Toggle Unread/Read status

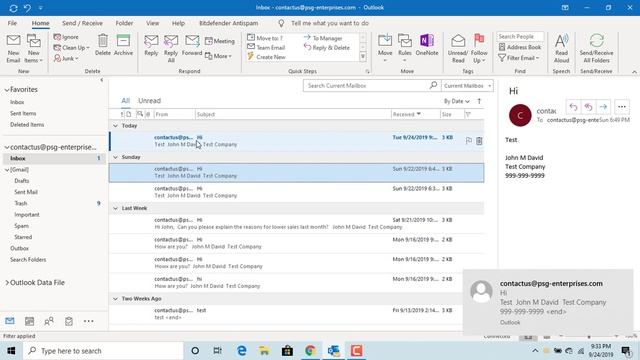click(458, 48)
